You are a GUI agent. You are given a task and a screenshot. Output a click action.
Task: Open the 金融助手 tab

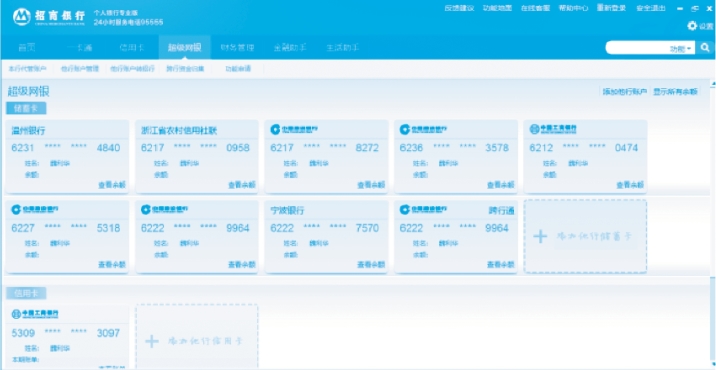tap(290, 48)
